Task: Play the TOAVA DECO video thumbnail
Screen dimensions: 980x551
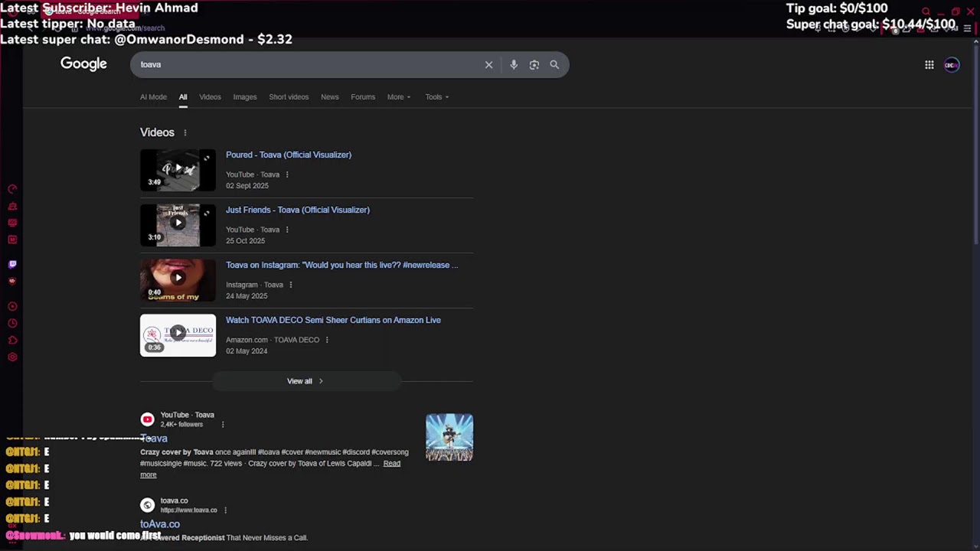Action: pos(178,335)
